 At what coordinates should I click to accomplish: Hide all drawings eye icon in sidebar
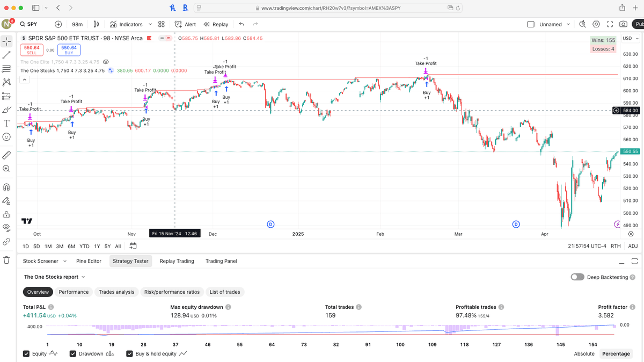pos(6,228)
